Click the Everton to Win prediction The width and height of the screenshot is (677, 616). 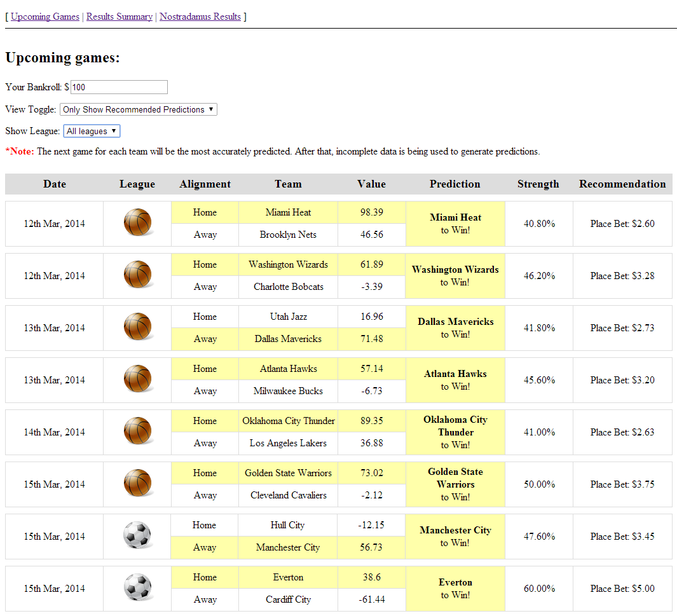456,589
